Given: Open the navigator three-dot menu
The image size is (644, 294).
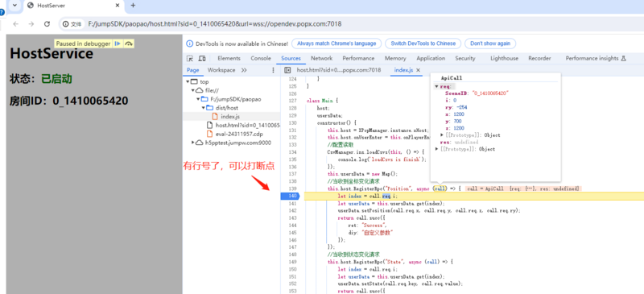Looking at the screenshot, I should point(274,70).
